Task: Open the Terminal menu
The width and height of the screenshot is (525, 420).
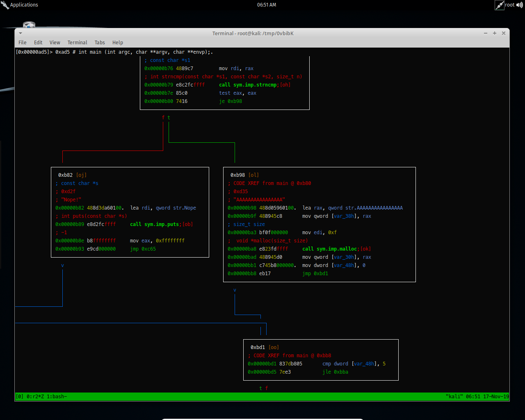Action: tap(77, 43)
